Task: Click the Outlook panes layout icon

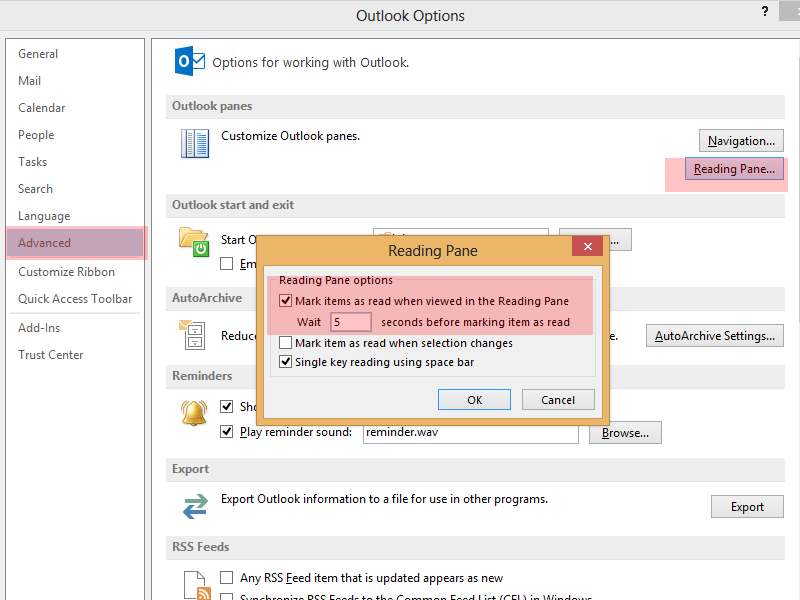Action: point(195,143)
